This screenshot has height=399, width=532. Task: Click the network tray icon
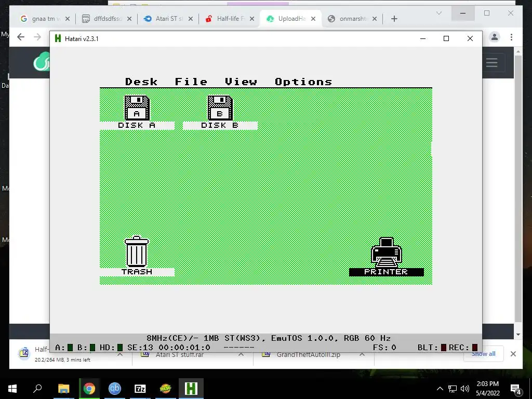click(453, 389)
